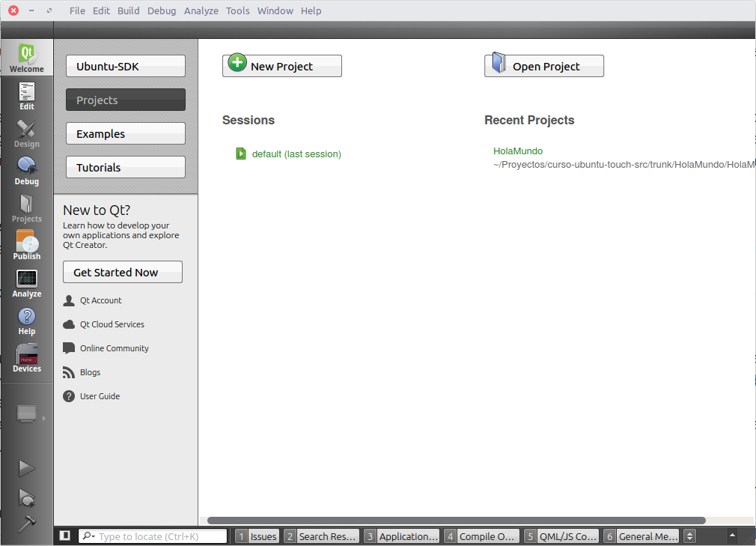Image resolution: width=756 pixels, height=546 pixels.
Task: Open the kit/target selector monitor icon
Action: pos(26,414)
